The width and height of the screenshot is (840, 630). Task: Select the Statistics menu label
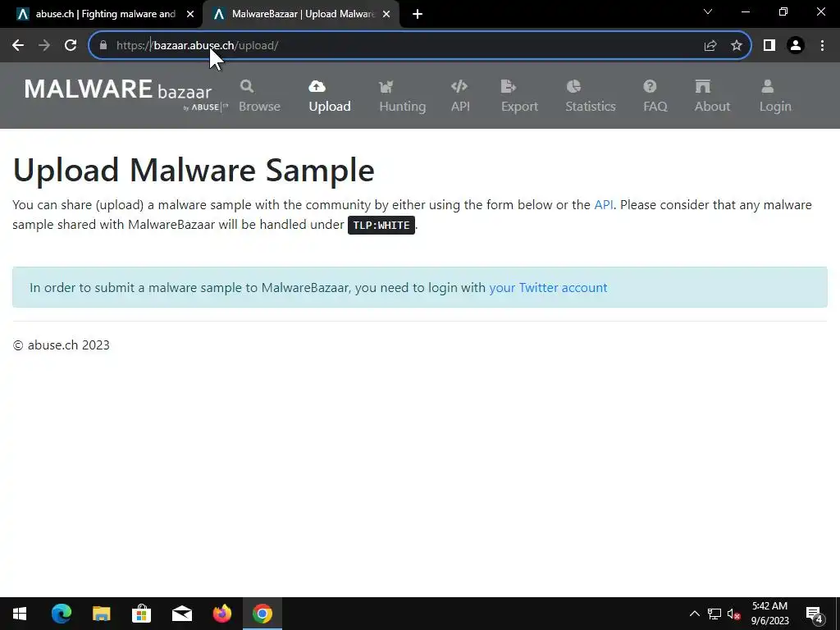pos(591,106)
